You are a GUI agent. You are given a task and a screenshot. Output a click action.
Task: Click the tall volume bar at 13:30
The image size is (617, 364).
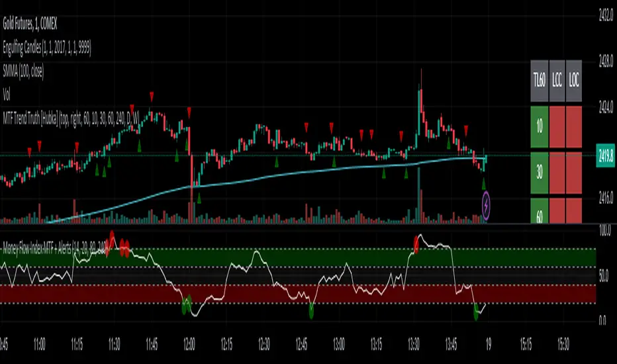[418, 196]
